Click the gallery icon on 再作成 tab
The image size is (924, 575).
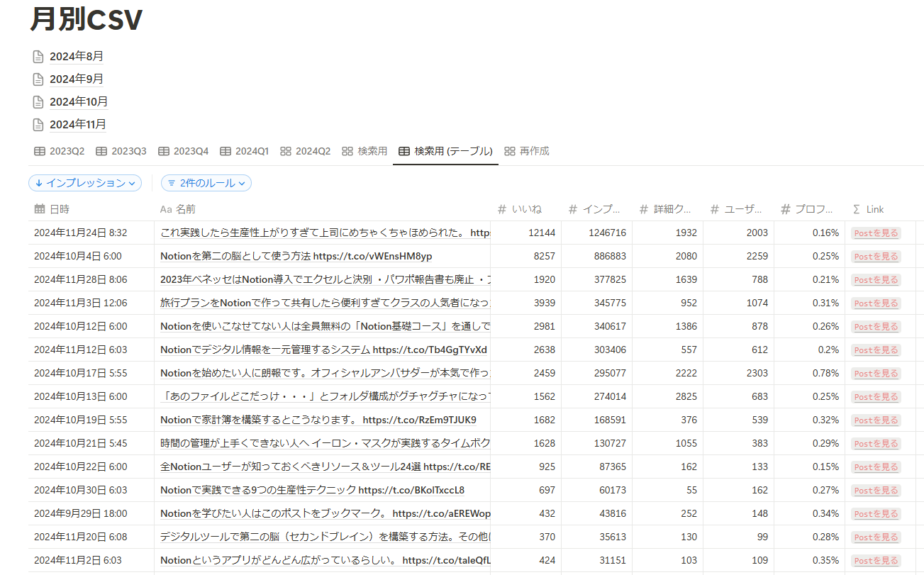[509, 151]
